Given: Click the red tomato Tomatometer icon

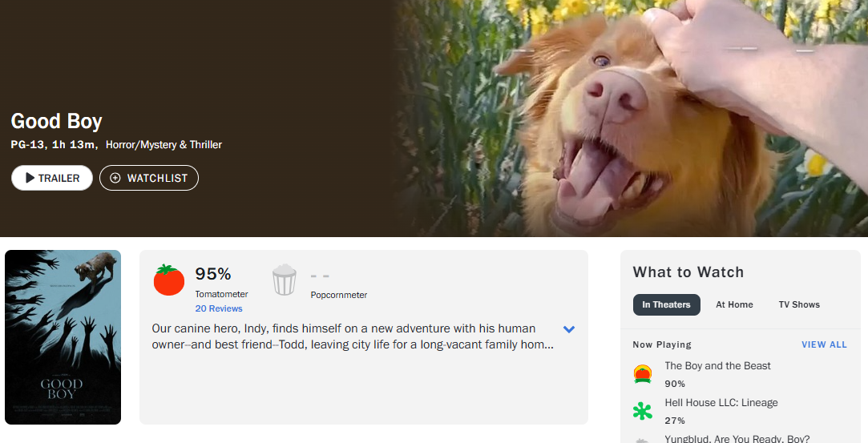Looking at the screenshot, I should [x=169, y=280].
